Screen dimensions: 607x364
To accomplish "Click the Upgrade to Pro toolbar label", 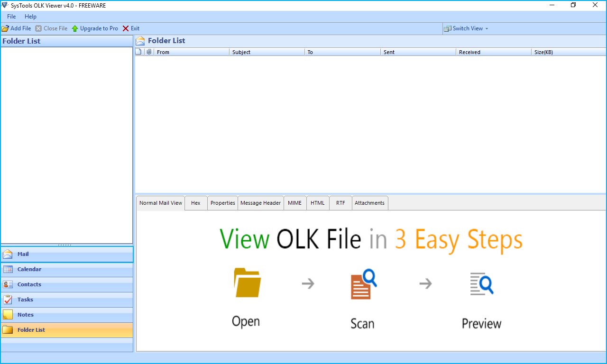I will 99,28.
